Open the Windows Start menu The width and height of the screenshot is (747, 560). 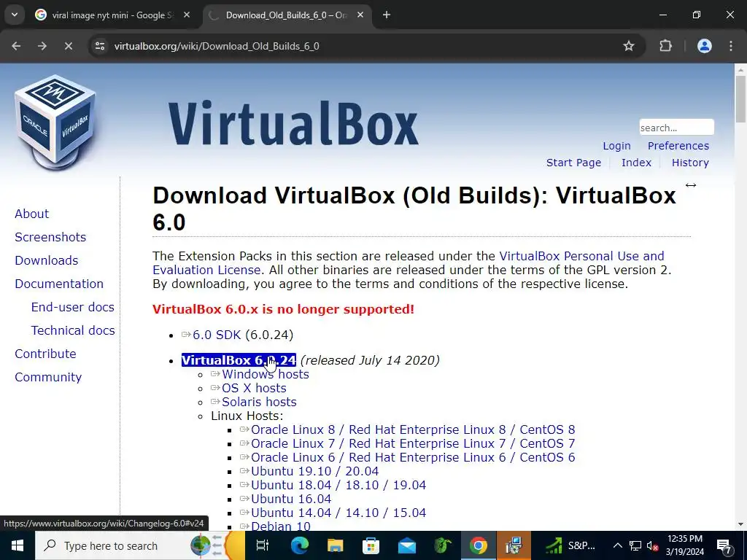click(x=18, y=545)
